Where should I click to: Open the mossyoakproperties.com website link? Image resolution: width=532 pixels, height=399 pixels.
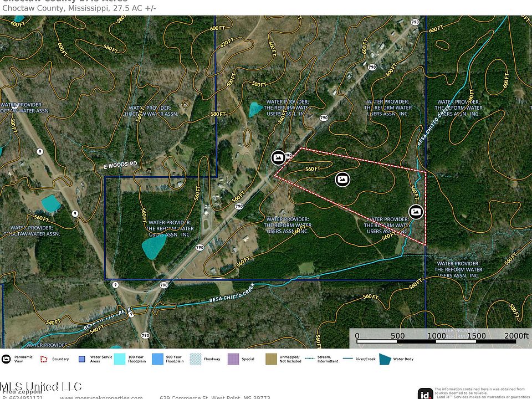click(103, 397)
